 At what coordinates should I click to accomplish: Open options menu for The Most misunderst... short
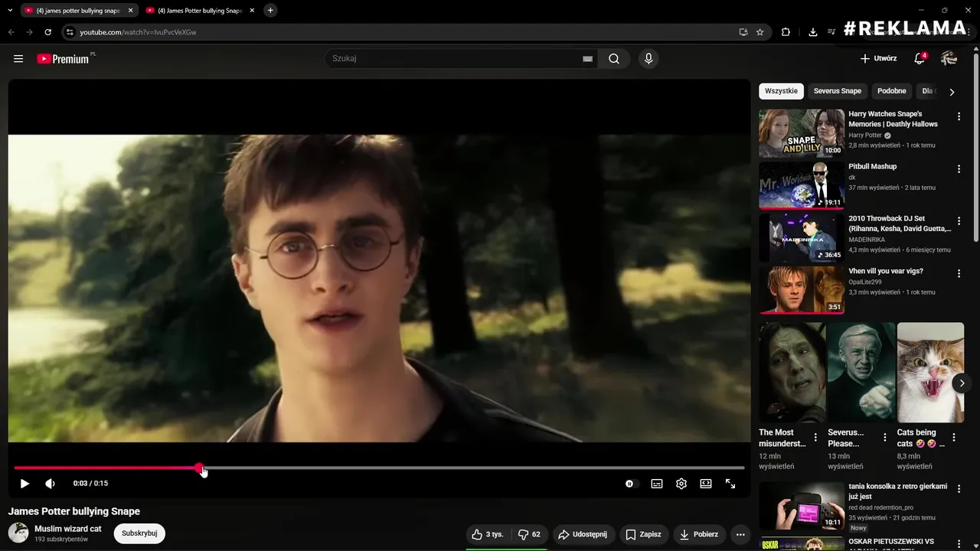click(x=815, y=438)
